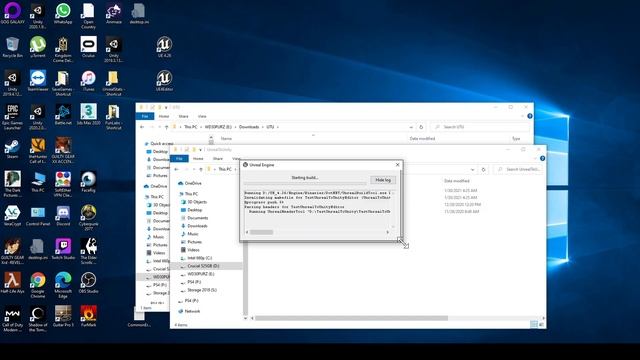The image size is (640, 360).
Task: Open File tab in the front Explorer window
Action: pyautogui.click(x=179, y=158)
